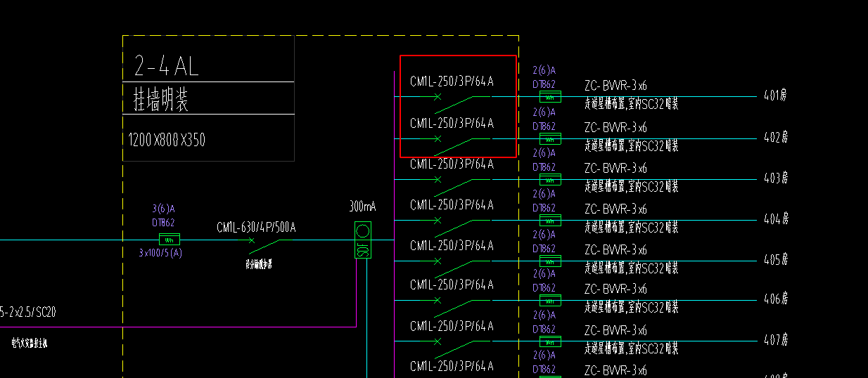
Task: Click the SC32 routing note under 407房 cable
Action: click(x=632, y=348)
